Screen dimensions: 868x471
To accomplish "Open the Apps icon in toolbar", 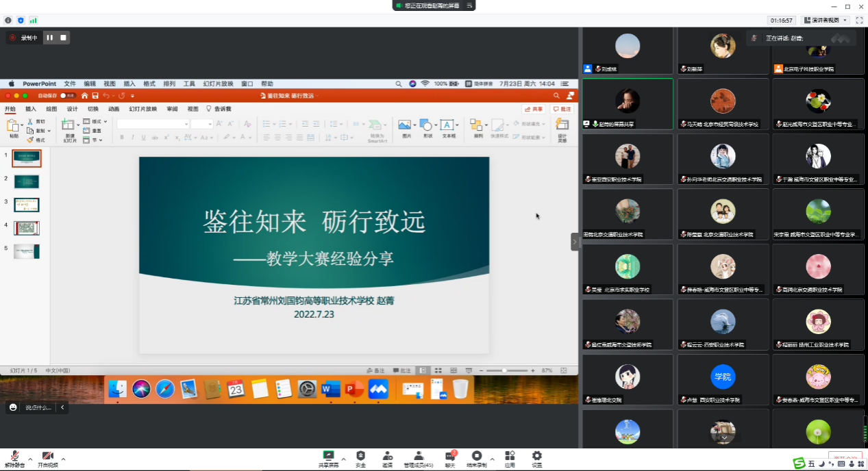I will click(510, 457).
